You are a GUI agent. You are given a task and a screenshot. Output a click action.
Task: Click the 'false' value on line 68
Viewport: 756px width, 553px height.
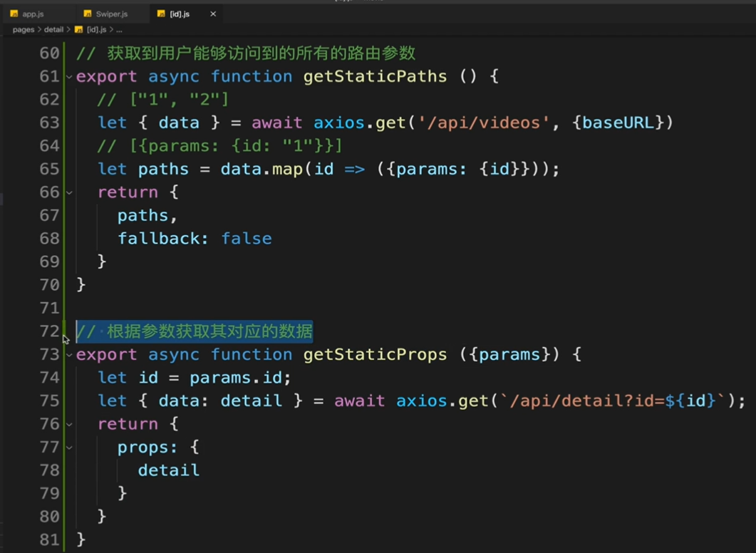point(247,239)
